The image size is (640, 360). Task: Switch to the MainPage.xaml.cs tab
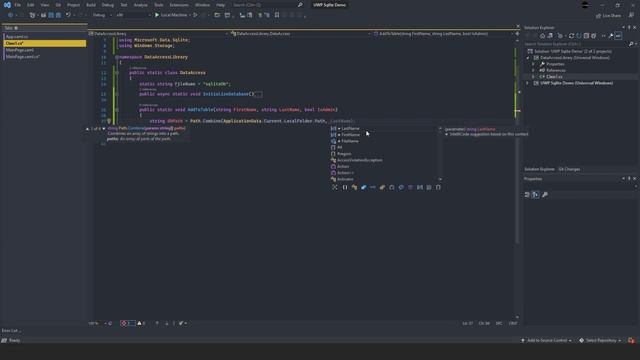(x=44, y=57)
